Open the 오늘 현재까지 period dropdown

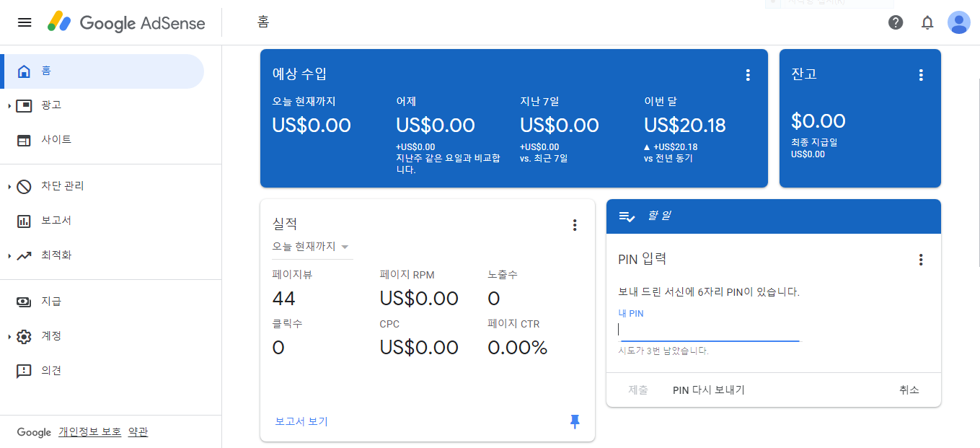(x=312, y=247)
